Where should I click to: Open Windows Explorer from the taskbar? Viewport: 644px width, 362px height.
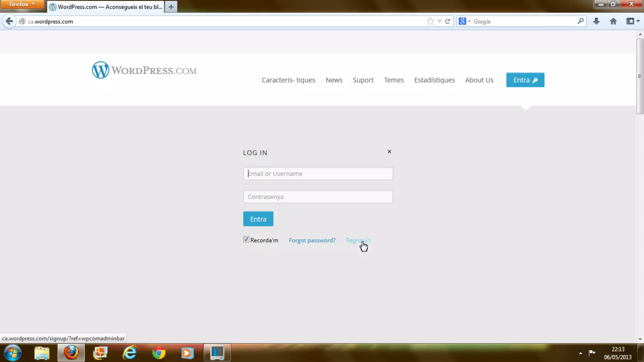[x=42, y=353]
